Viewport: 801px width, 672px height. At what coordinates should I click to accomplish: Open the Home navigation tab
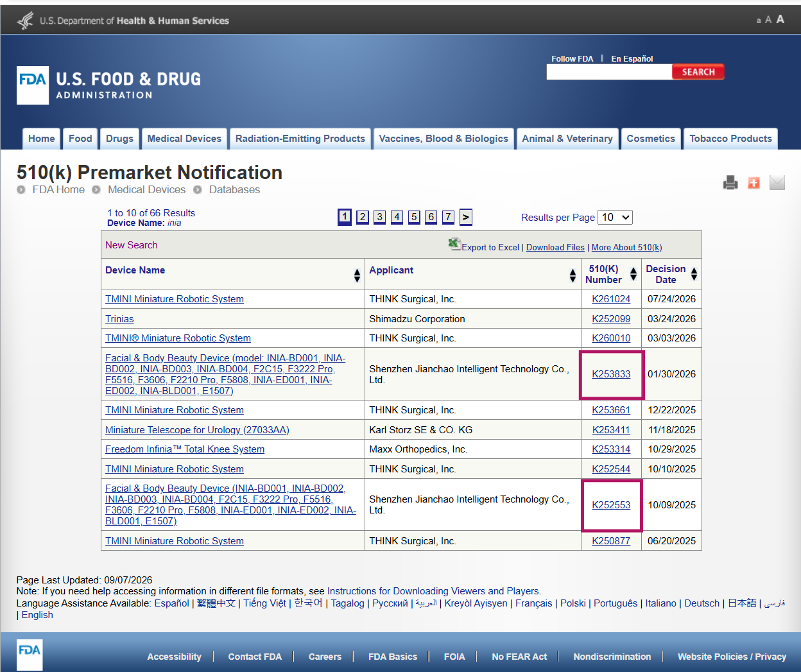point(42,139)
